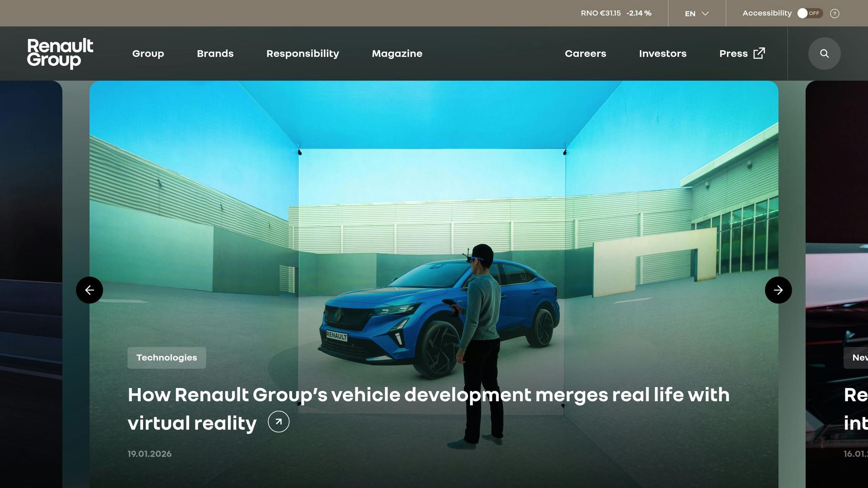The image size is (868, 488).
Task: Click the Accessibility label icon area
Action: point(766,13)
